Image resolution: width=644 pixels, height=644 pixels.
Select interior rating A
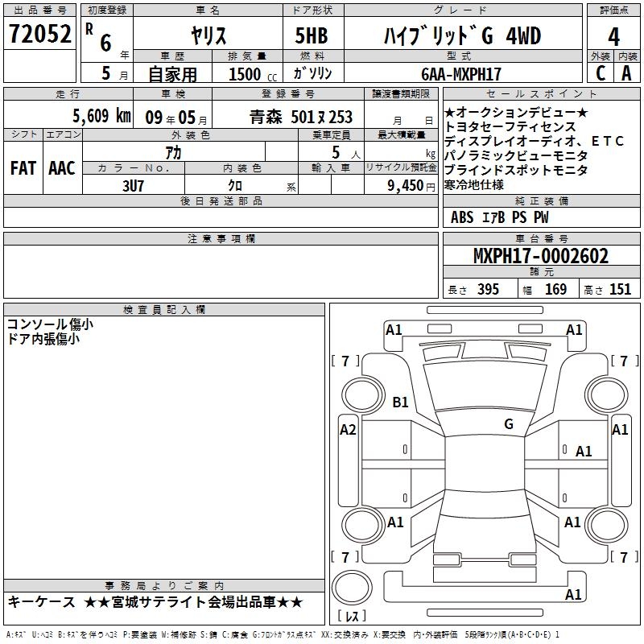(x=626, y=73)
